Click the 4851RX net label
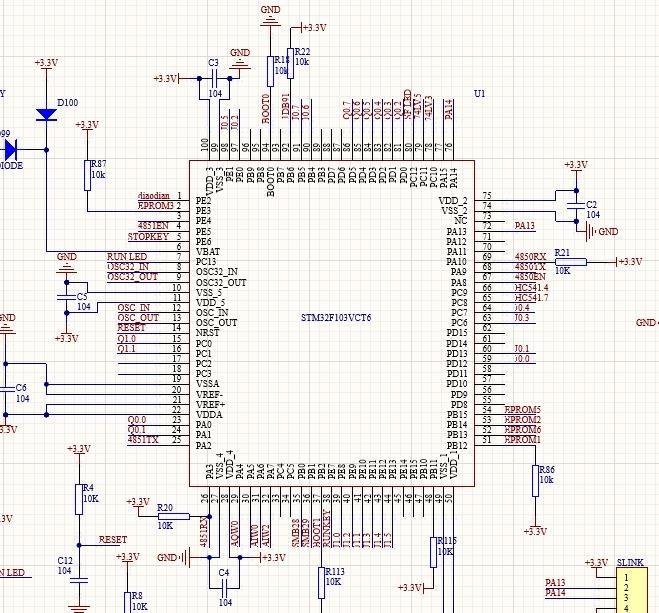 204,531
